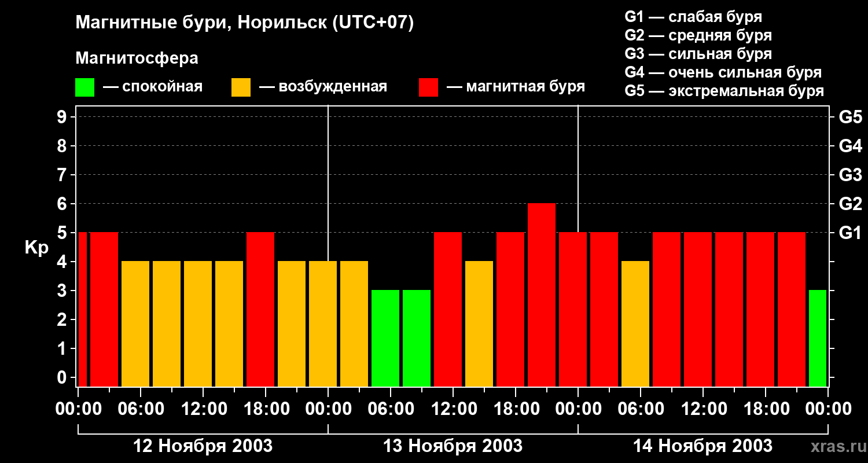
Task: Click the '18:00' tick label on 14 November
Action: tap(766, 409)
